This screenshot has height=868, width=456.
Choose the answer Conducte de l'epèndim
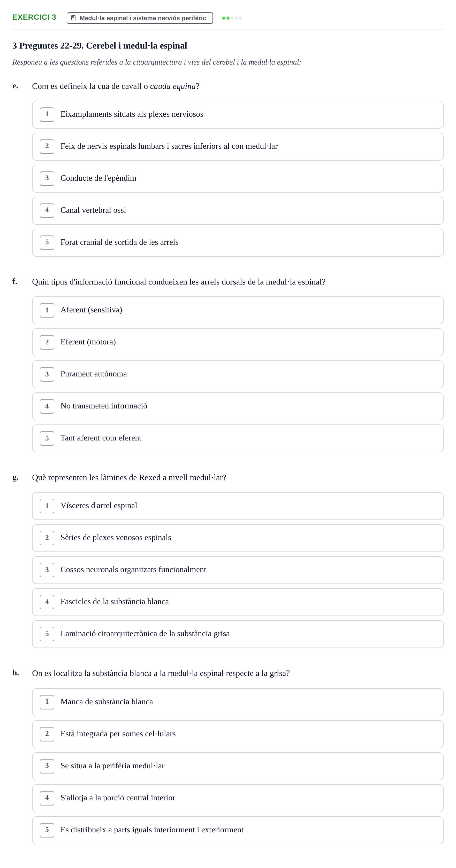238,179
